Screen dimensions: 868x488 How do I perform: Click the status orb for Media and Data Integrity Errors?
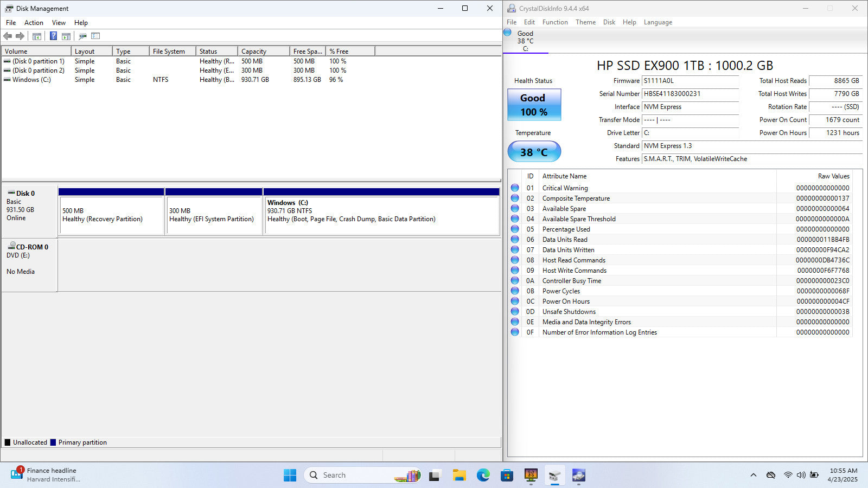pos(515,322)
